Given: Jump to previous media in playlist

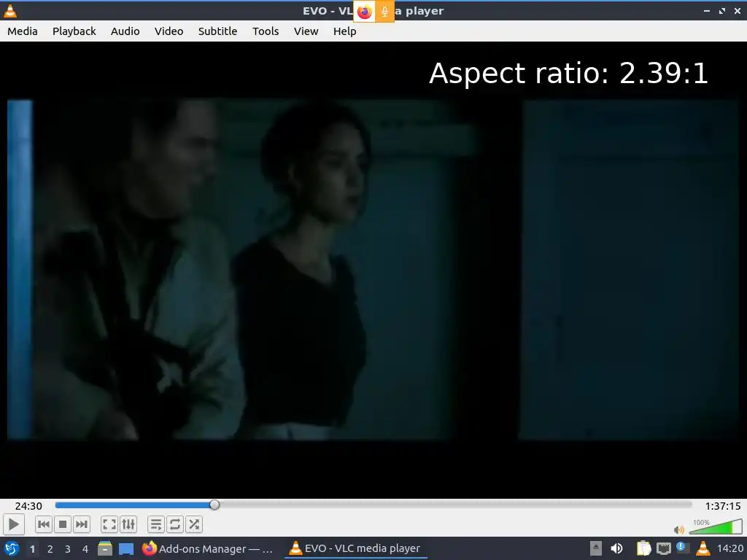Looking at the screenshot, I should (43, 525).
